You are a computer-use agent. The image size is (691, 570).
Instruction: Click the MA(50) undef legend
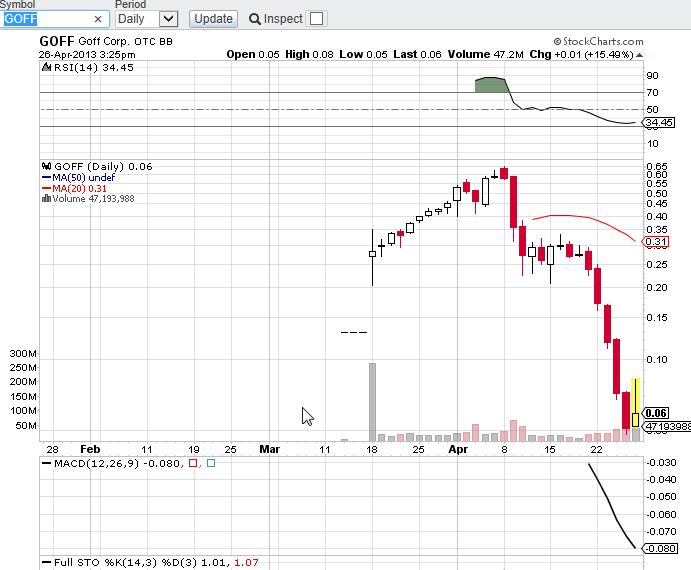78,178
